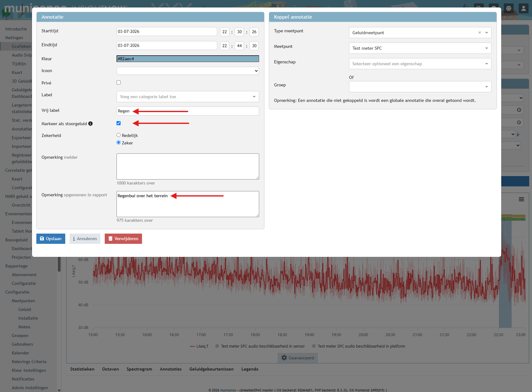Click the info icon beside Markeer als stoorgeluid
The image size is (532, 392).
click(x=90, y=124)
